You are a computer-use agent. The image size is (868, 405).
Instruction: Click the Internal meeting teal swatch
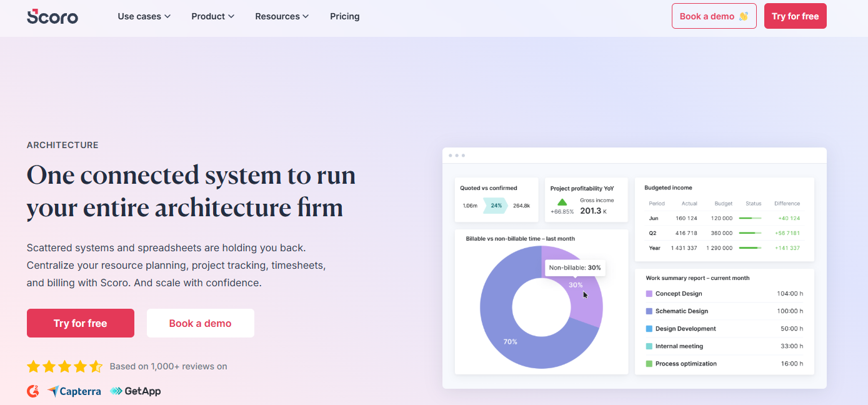[649, 346]
